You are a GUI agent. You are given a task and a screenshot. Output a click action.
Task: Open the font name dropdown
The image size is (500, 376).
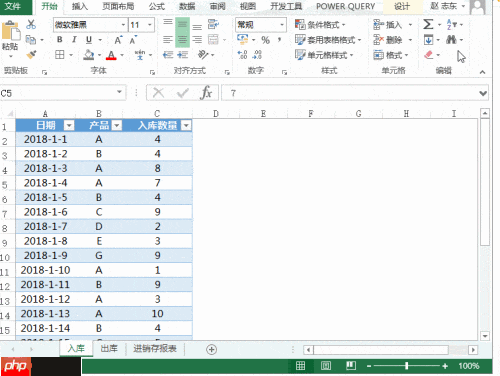pos(123,25)
